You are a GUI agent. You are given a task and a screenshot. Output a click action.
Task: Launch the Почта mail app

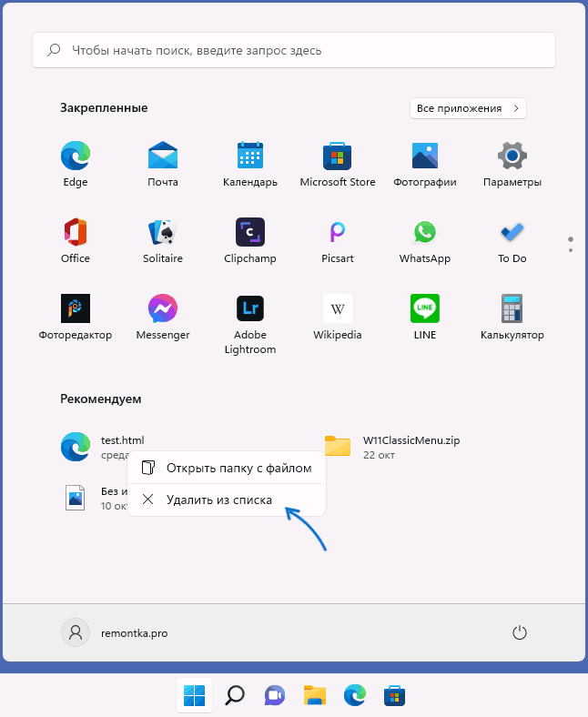(x=163, y=164)
